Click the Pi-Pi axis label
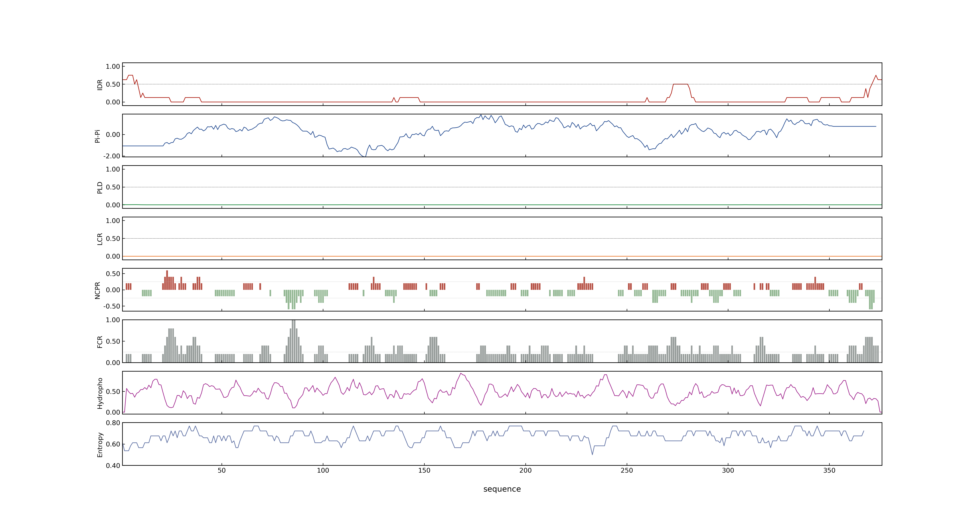Viewport: 980px width, 523px height. [x=97, y=136]
